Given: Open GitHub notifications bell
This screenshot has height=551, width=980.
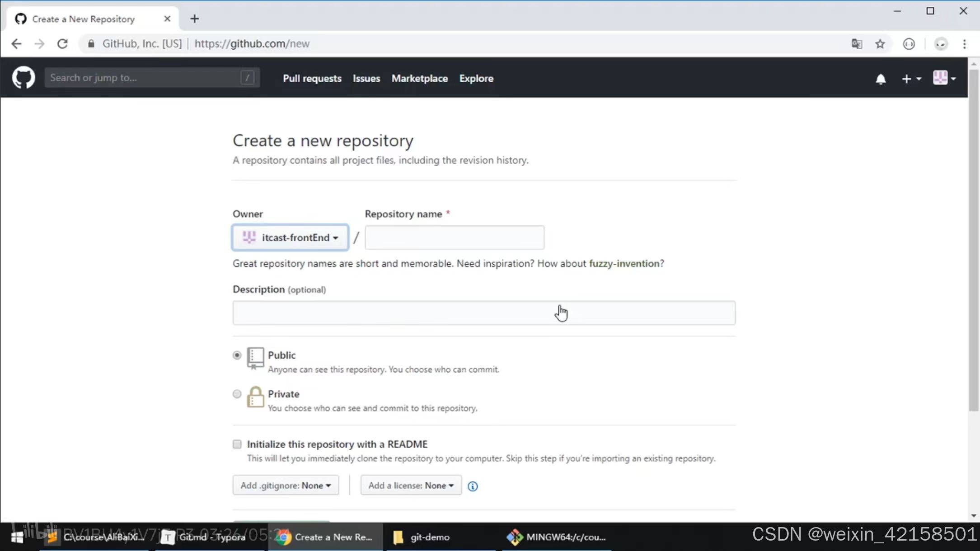Looking at the screenshot, I should [881, 79].
